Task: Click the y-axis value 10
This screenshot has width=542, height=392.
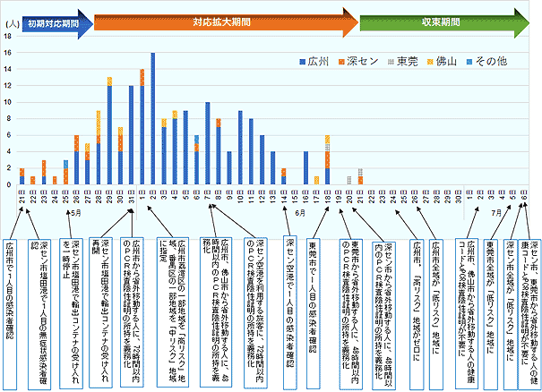Action: [x=7, y=102]
